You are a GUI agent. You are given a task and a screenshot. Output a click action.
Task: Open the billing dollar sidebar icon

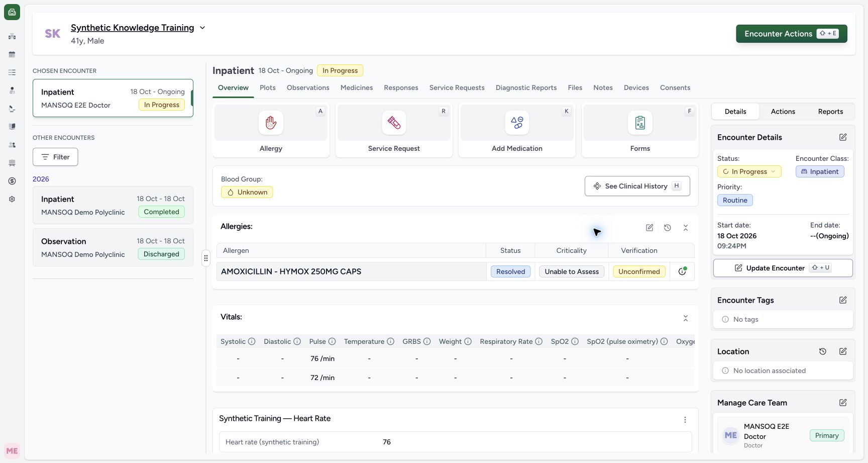[12, 181]
